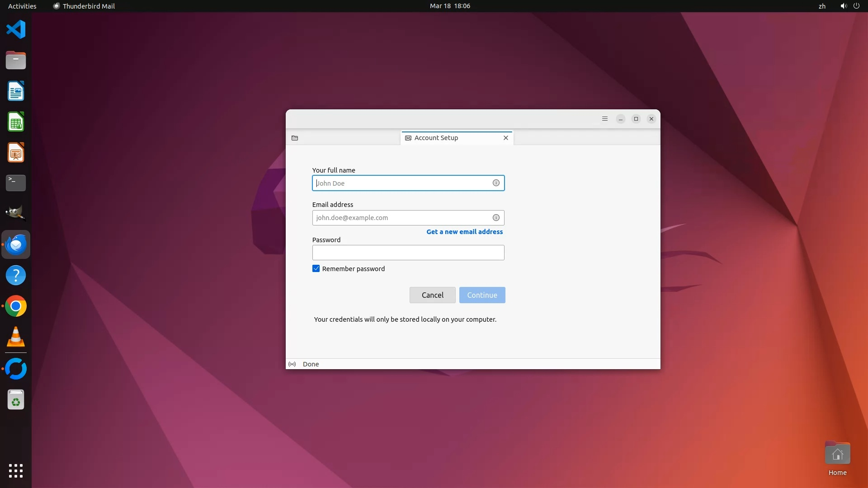
Task: Focus the Password input field
Action: pos(408,253)
